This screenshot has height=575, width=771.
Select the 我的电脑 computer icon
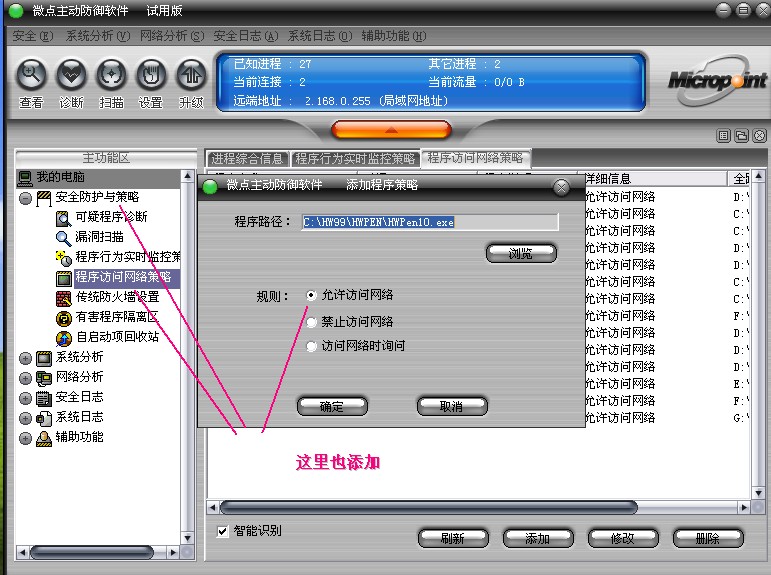point(25,178)
